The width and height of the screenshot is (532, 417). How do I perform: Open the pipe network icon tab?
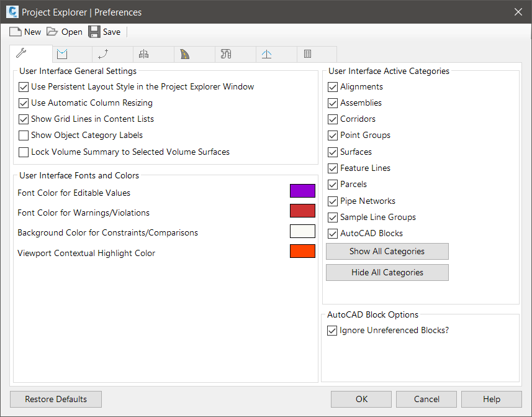tap(226, 54)
